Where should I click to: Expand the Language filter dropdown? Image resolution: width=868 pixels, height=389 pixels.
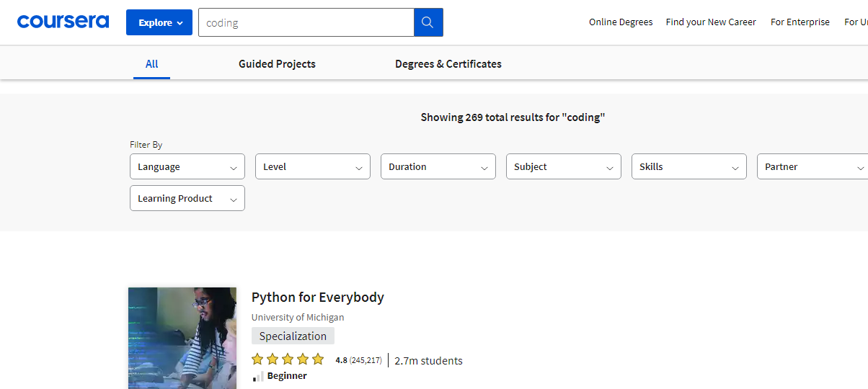pos(187,166)
